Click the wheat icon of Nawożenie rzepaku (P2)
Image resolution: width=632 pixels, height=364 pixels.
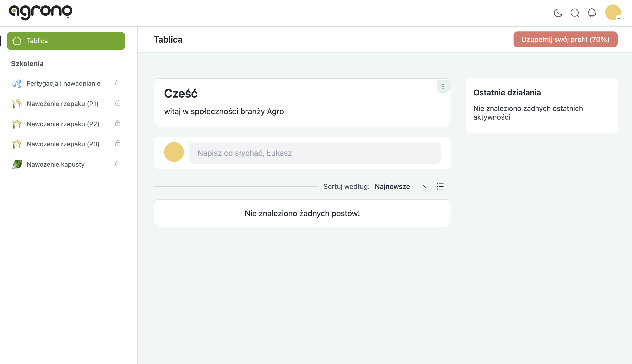tap(17, 124)
